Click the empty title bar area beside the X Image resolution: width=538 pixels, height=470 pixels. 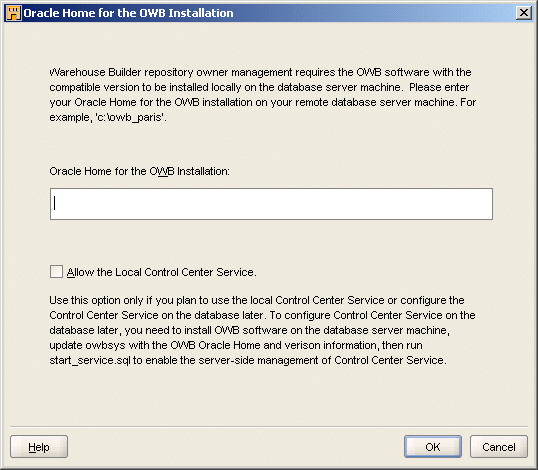pos(374,13)
